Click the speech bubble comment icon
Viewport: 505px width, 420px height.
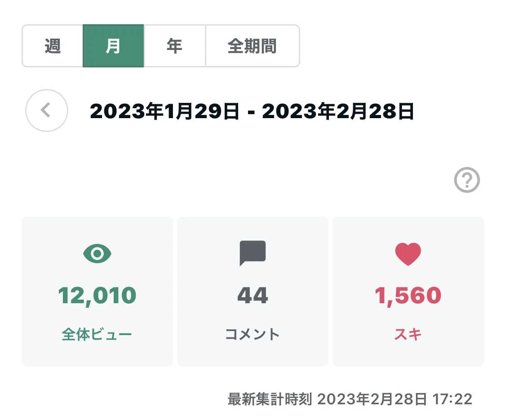253,253
